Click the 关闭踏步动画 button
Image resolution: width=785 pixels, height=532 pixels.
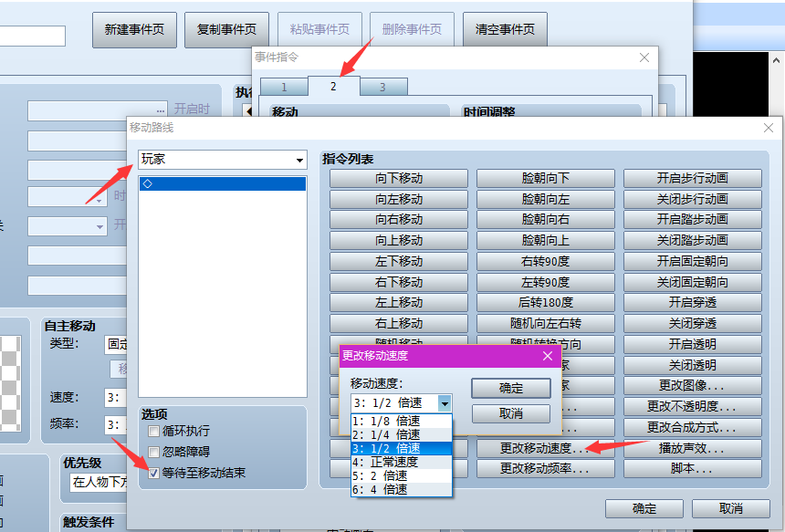(693, 241)
